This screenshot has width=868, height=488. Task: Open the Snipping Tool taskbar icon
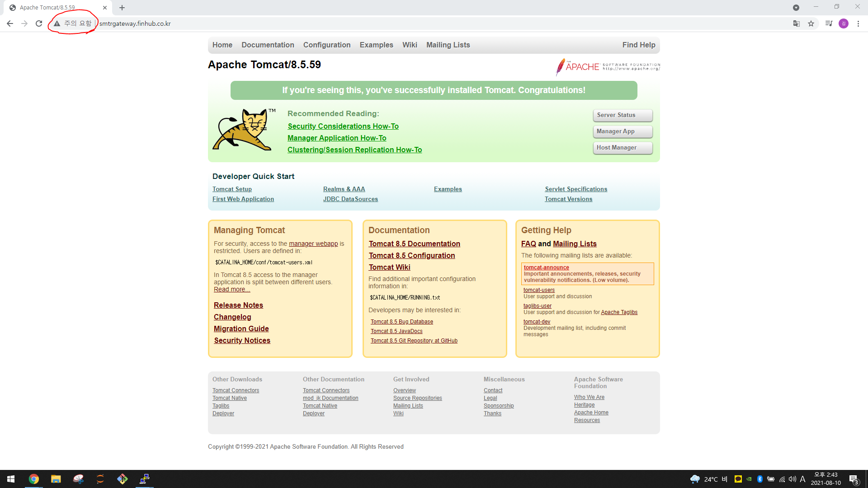click(x=78, y=479)
